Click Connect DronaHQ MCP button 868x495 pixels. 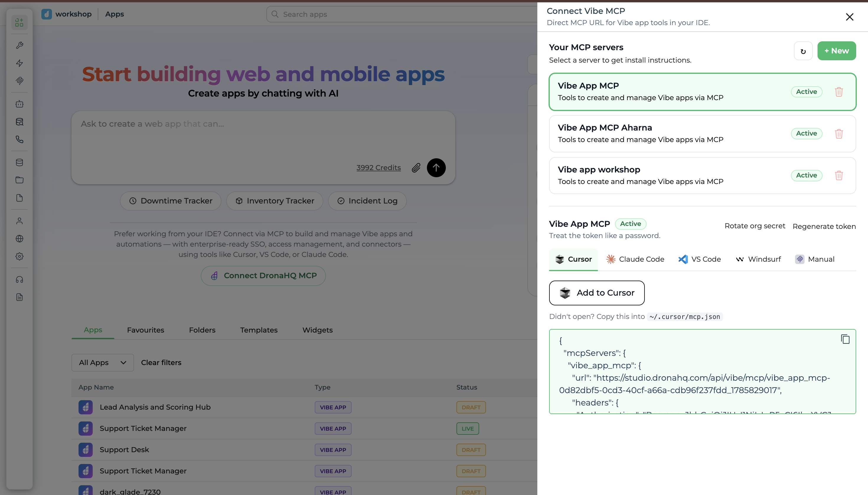pyautogui.click(x=263, y=276)
